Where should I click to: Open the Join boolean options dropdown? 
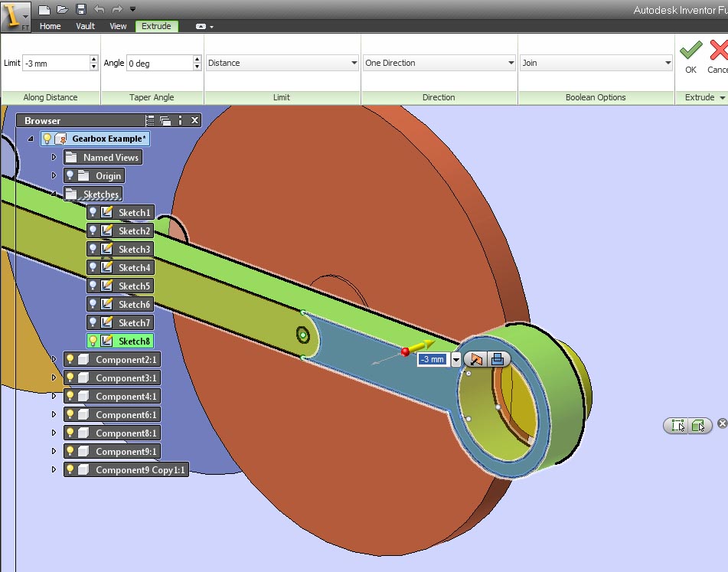[x=596, y=63]
